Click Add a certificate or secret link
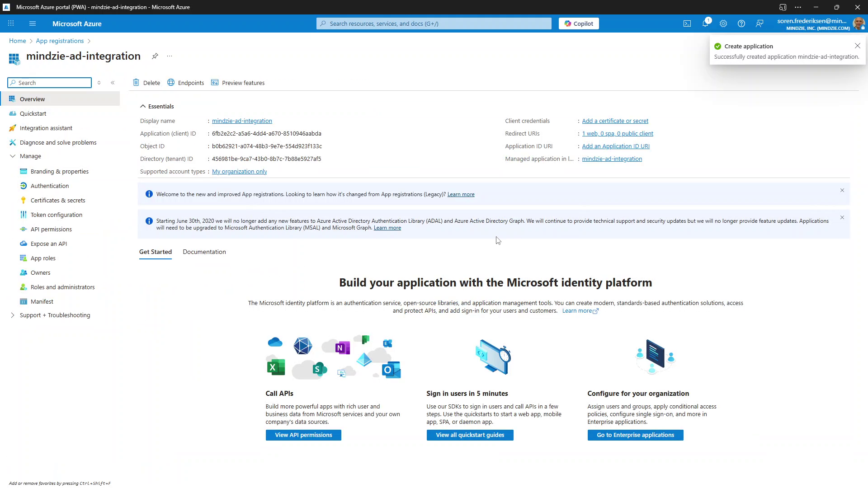Screen dimensions: 868x488 point(615,121)
